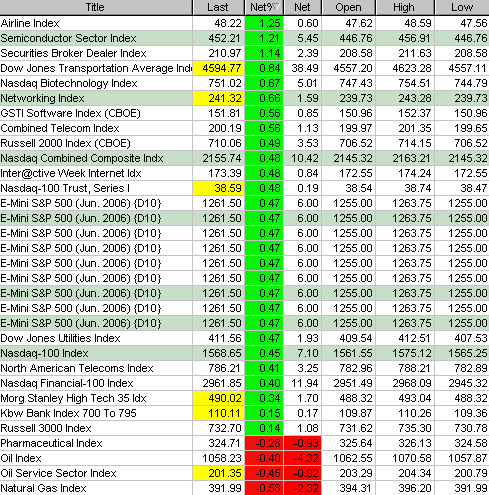Click the Open column header
489x495 pixels.
click(x=348, y=7)
